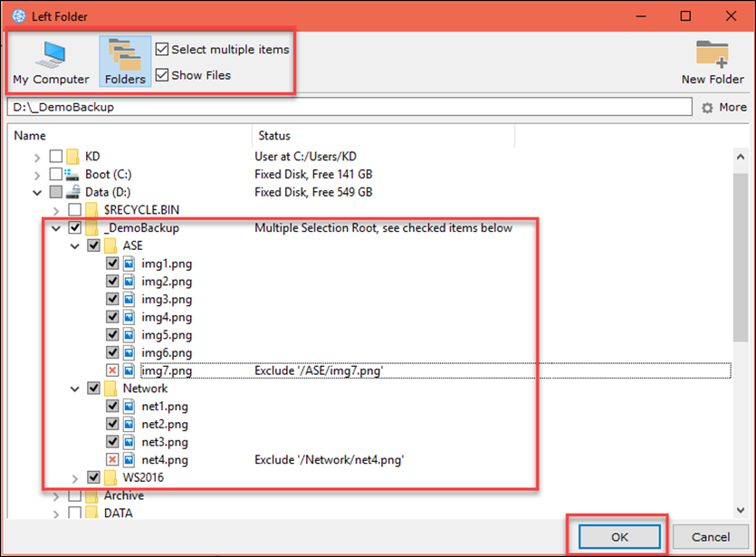Click the More label next to the gear
756x557 pixels.
pyautogui.click(x=732, y=107)
